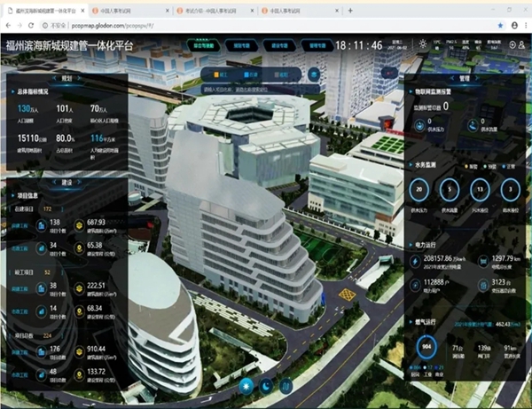Screen dimensions: 532x409
Task: Open a new browser tab with plus
Action: coord(350,11)
